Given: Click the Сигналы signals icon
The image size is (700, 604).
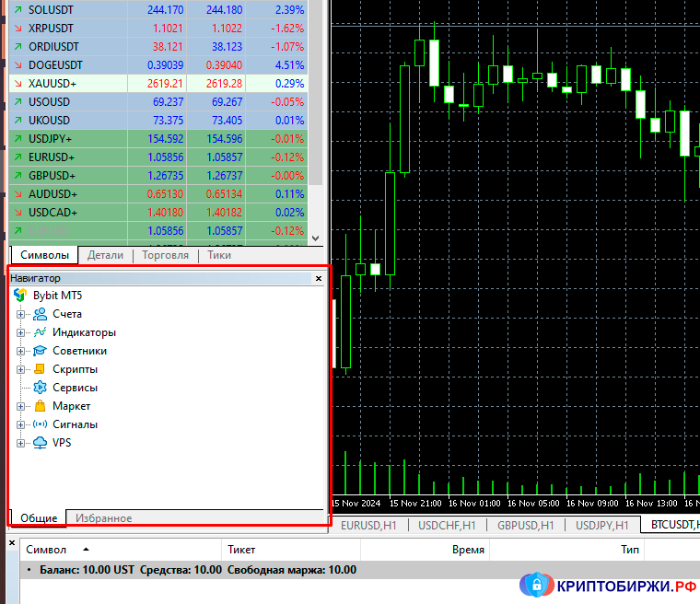Looking at the screenshot, I should point(41,424).
